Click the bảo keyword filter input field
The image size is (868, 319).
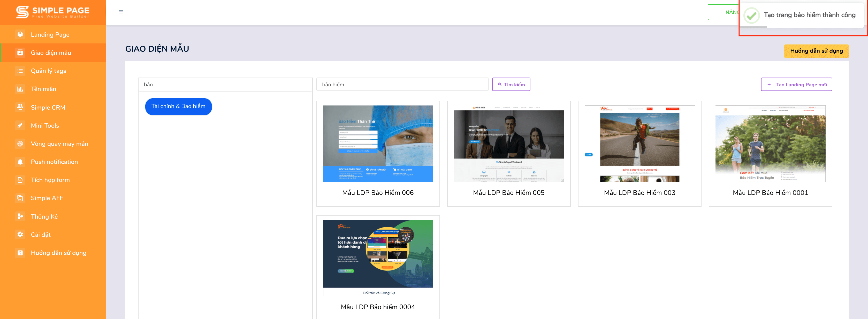225,85
